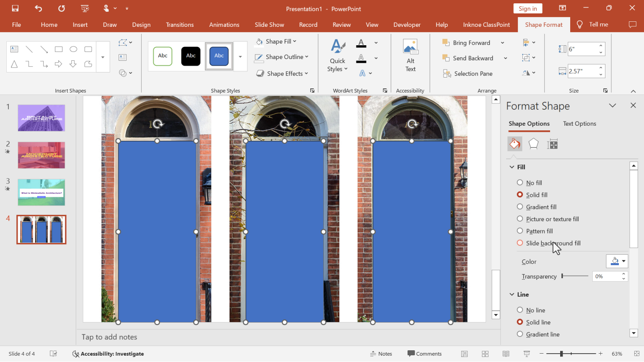Viewport: 644px width, 362px height.
Task: Open the Comments pane
Action: click(x=425, y=354)
